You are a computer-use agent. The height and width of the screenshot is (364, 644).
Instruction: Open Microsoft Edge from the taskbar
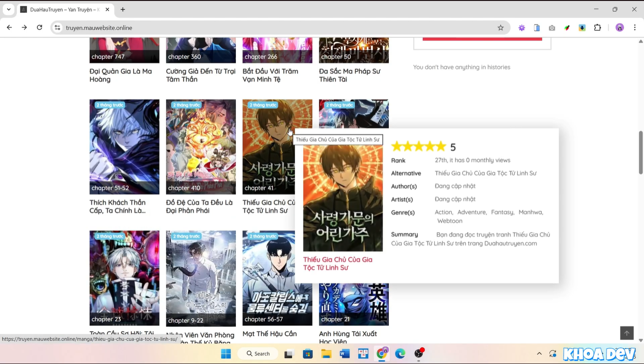(x=400, y=354)
